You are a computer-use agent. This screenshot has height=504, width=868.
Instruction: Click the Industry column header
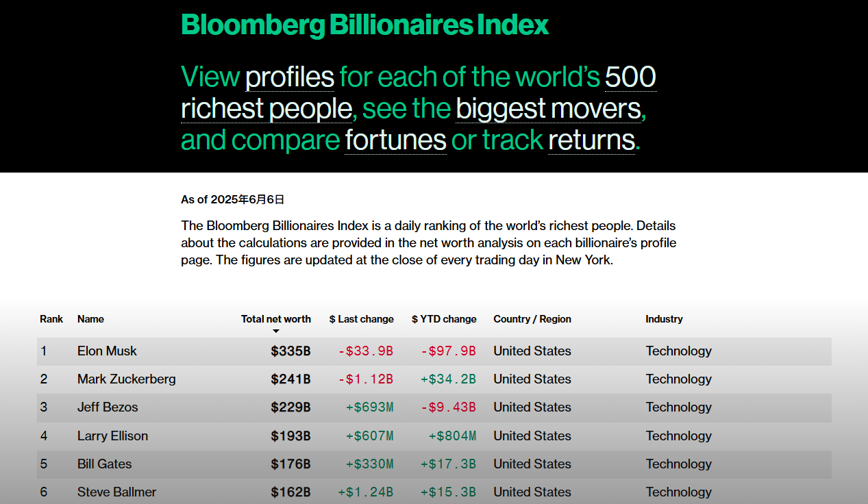664,319
